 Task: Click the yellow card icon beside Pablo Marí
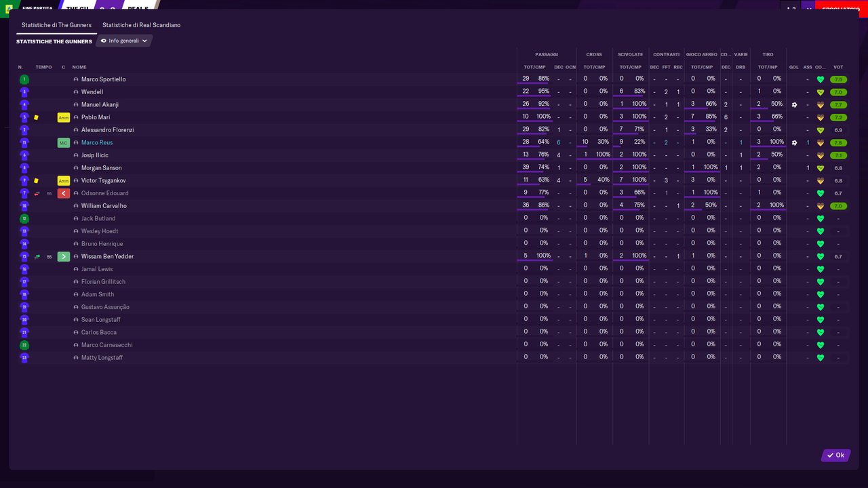click(x=37, y=117)
